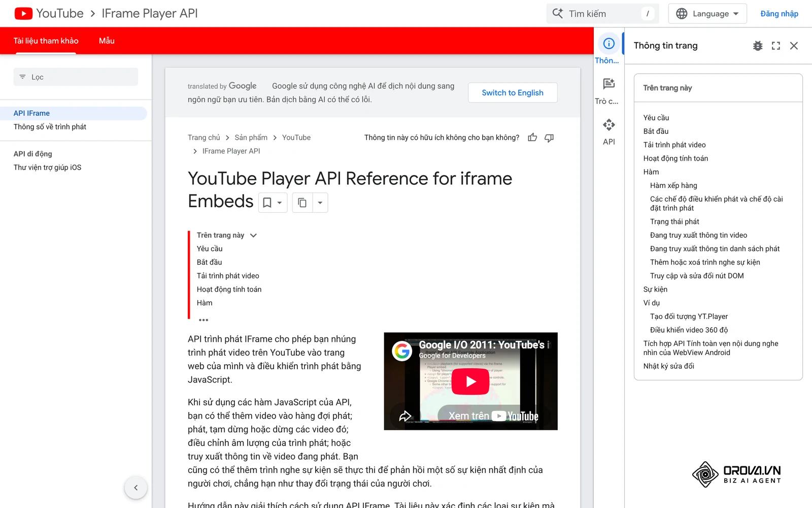This screenshot has height=508, width=812.
Task: Open Truy cập và sửa đổi nút DOM
Action: click(x=697, y=276)
